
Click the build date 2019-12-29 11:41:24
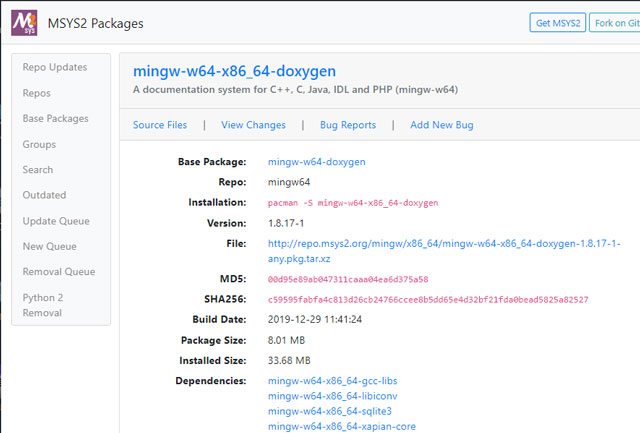315,319
